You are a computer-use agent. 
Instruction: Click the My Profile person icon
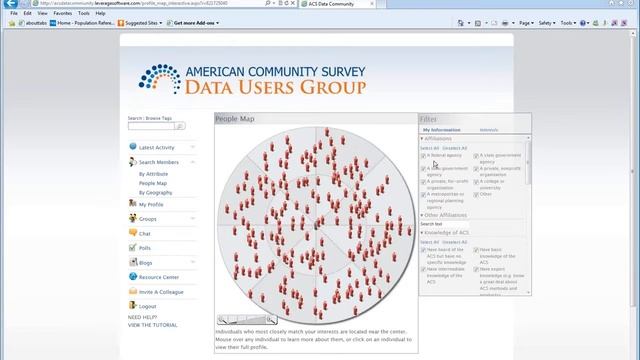click(133, 203)
